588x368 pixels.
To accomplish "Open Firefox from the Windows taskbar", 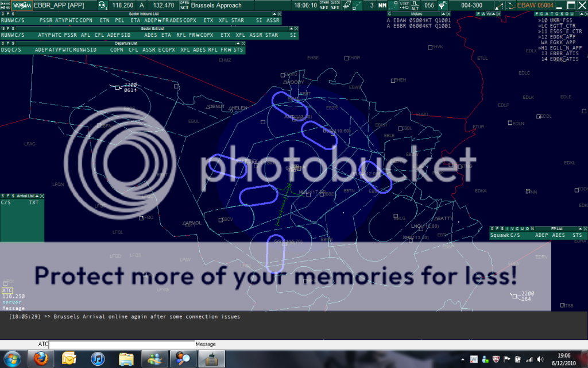I will [x=39, y=359].
